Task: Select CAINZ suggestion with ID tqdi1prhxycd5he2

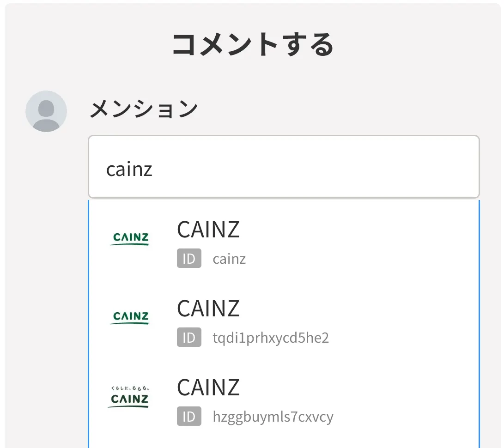Action: click(284, 322)
